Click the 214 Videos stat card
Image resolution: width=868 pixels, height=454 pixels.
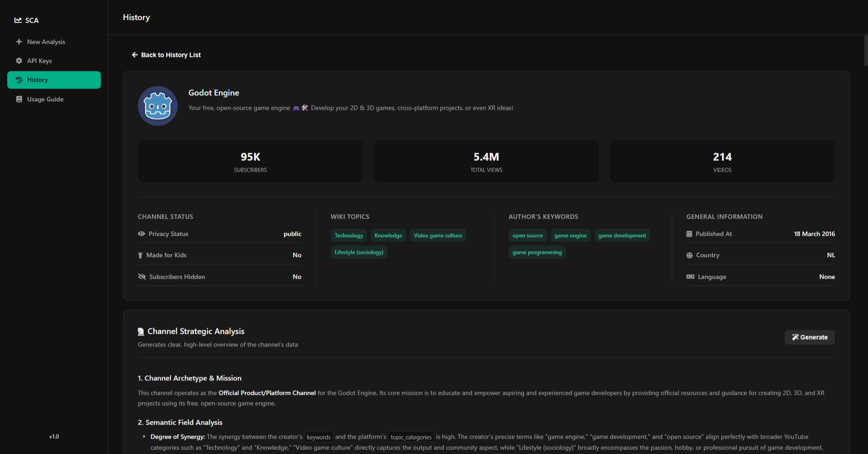pos(722,161)
